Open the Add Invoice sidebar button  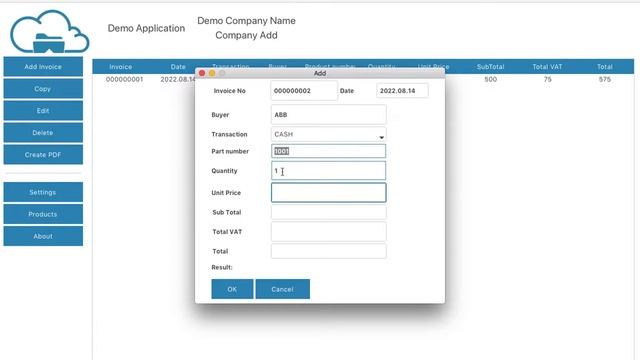[43, 67]
